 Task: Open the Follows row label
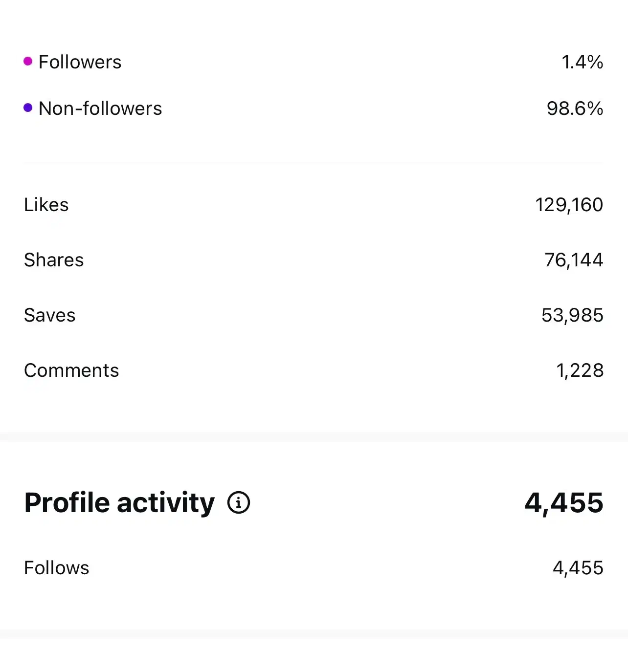57,568
